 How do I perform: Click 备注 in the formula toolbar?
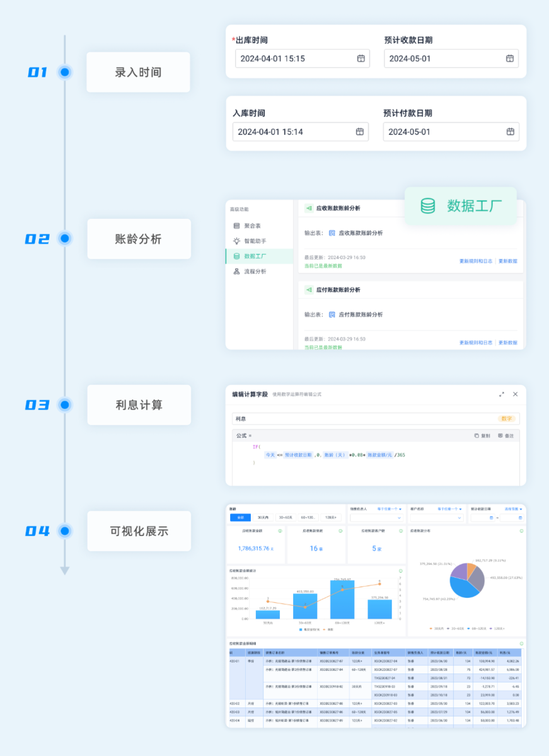pyautogui.click(x=506, y=435)
